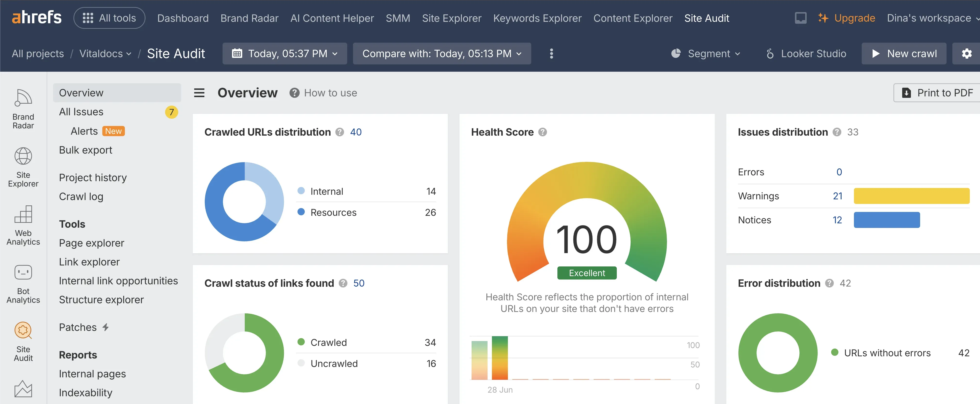The width and height of the screenshot is (980, 404).
Task: Go to Dashboard in top navigation
Action: point(183,18)
